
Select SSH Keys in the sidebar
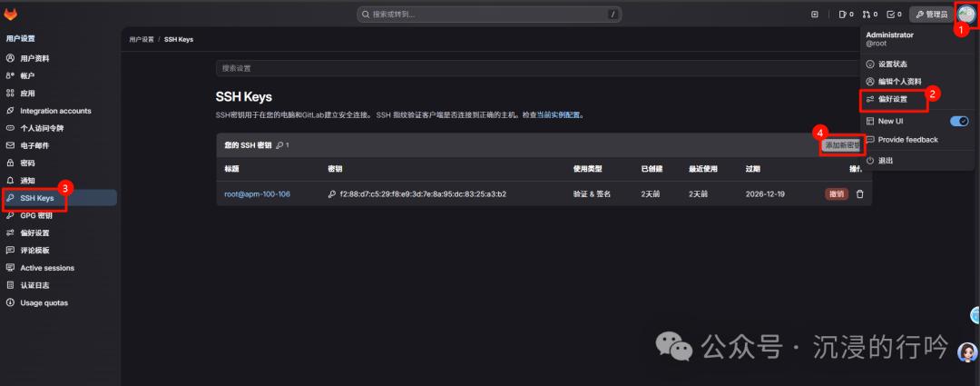[59, 198]
